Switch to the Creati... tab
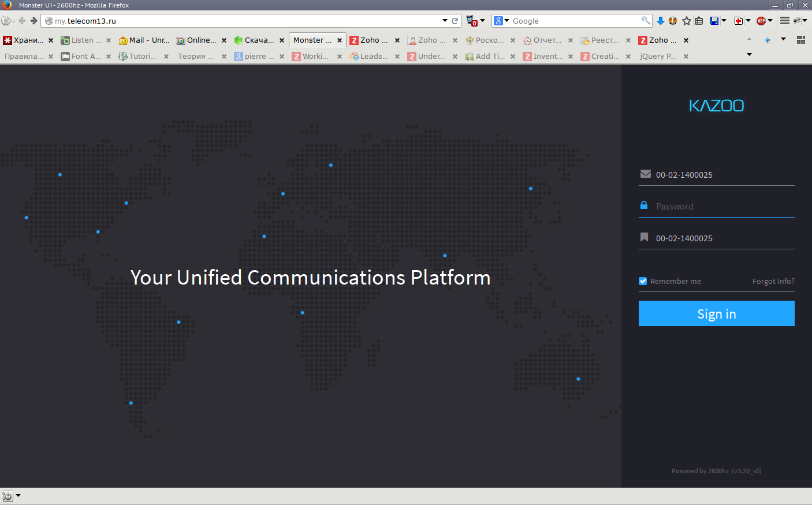Screen dimensions: 812x505 pyautogui.click(x=606, y=57)
